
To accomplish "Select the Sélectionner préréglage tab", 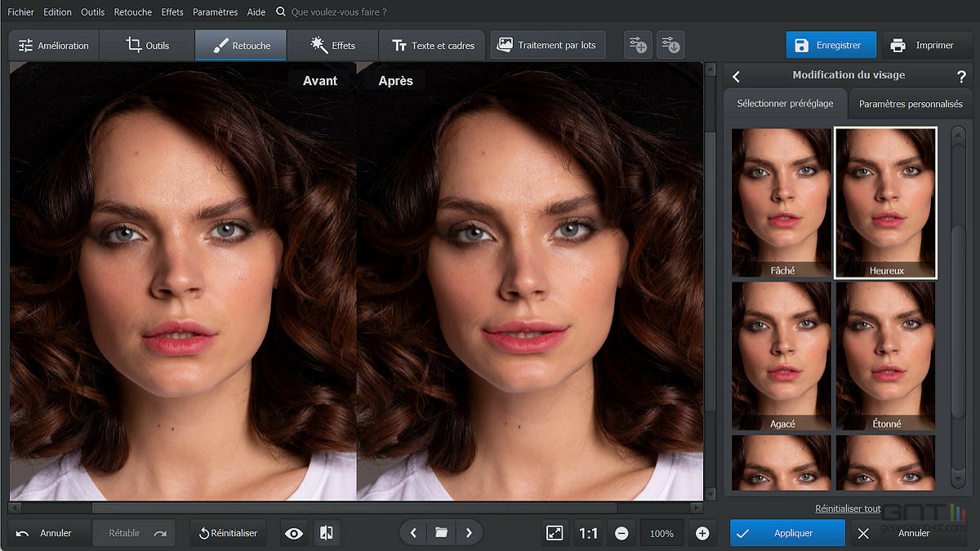I will point(786,104).
